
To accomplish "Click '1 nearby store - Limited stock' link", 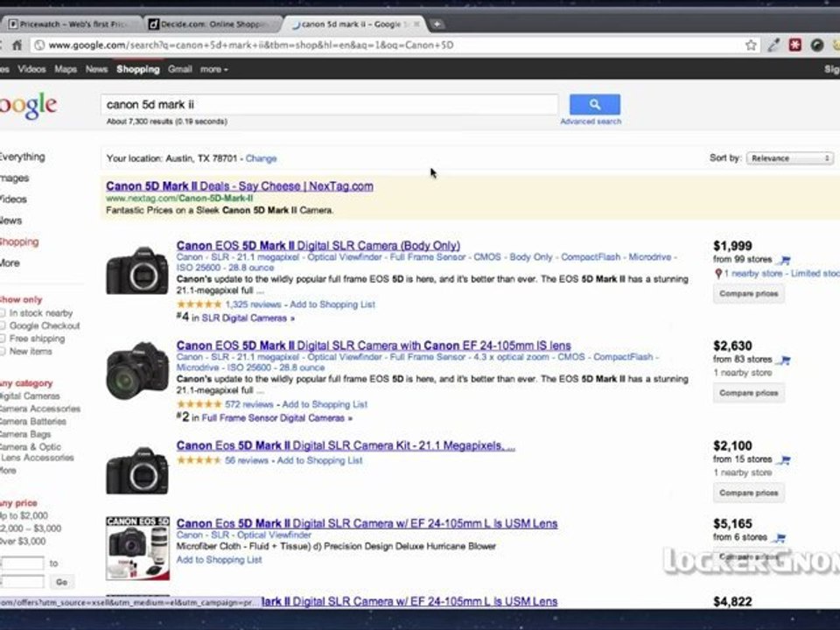I will coord(781,274).
